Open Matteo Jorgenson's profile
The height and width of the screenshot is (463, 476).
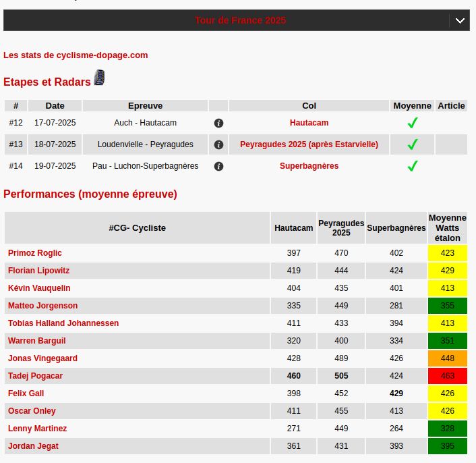[42, 306]
